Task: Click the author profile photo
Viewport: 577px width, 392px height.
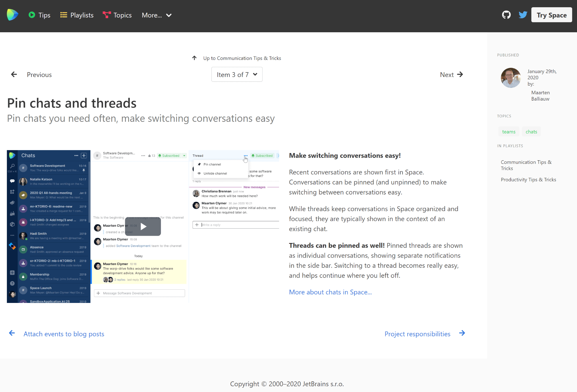Action: (x=510, y=78)
